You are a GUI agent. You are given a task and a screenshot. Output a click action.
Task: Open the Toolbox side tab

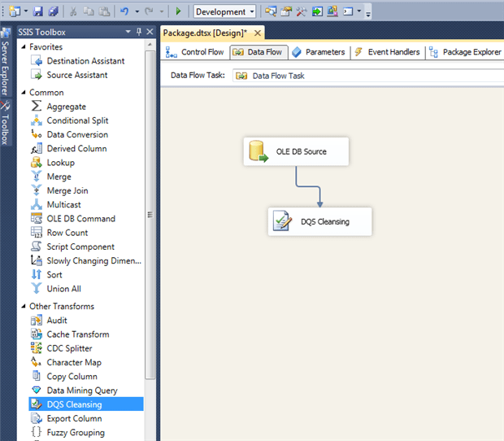(6, 122)
